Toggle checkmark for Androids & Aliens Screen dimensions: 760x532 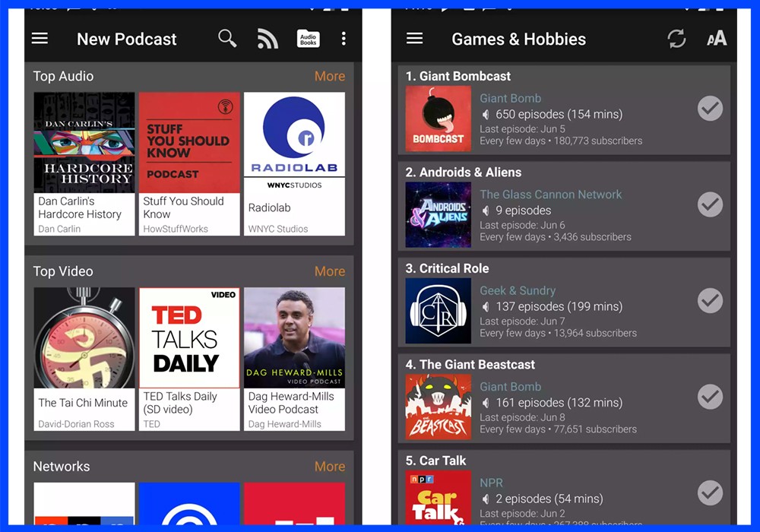tap(710, 204)
